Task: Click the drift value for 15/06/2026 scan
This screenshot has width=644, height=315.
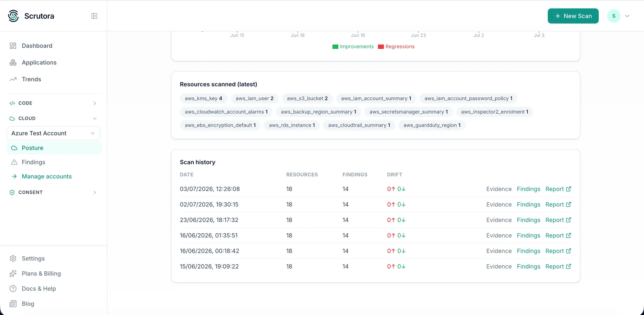Action: pos(396,266)
